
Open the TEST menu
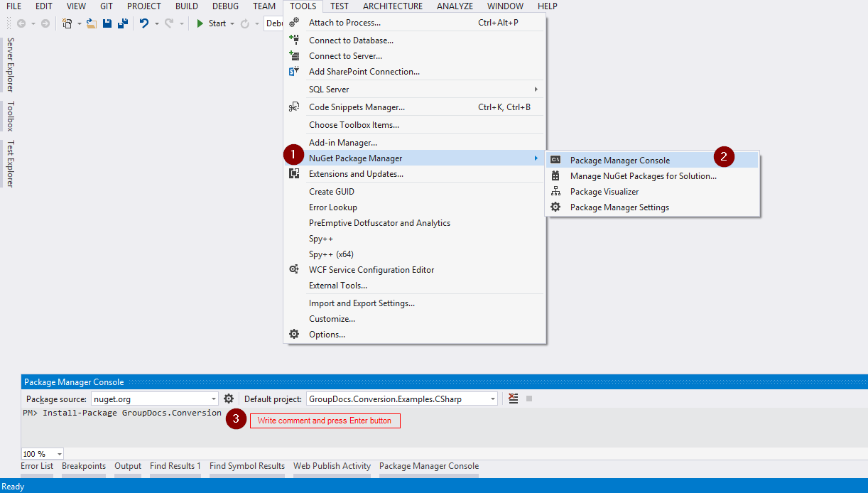340,6
